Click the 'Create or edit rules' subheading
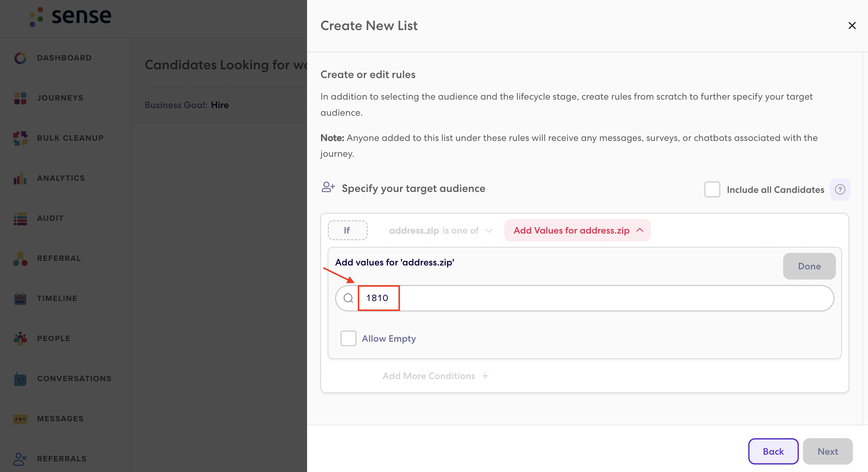Image resolution: width=868 pixels, height=472 pixels. (x=368, y=74)
